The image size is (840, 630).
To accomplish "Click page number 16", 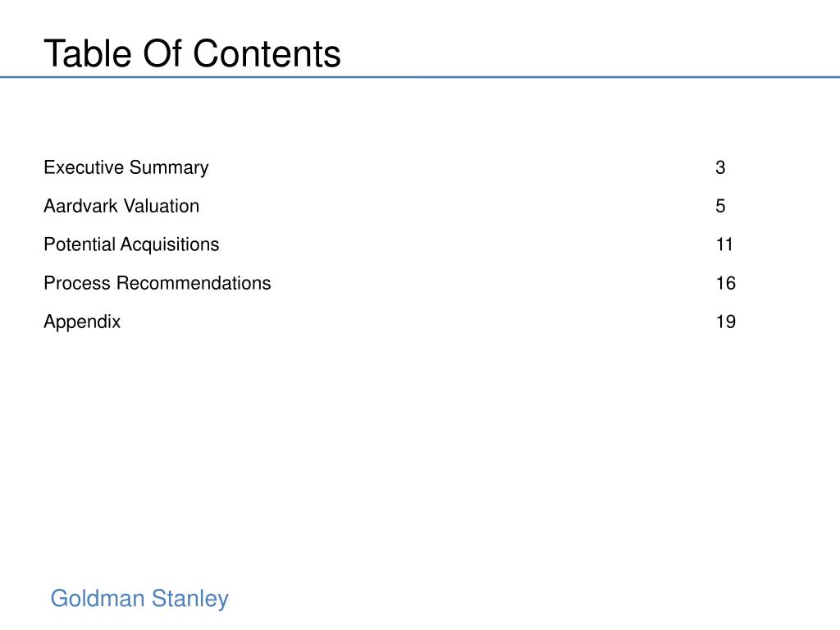I will (x=726, y=283).
